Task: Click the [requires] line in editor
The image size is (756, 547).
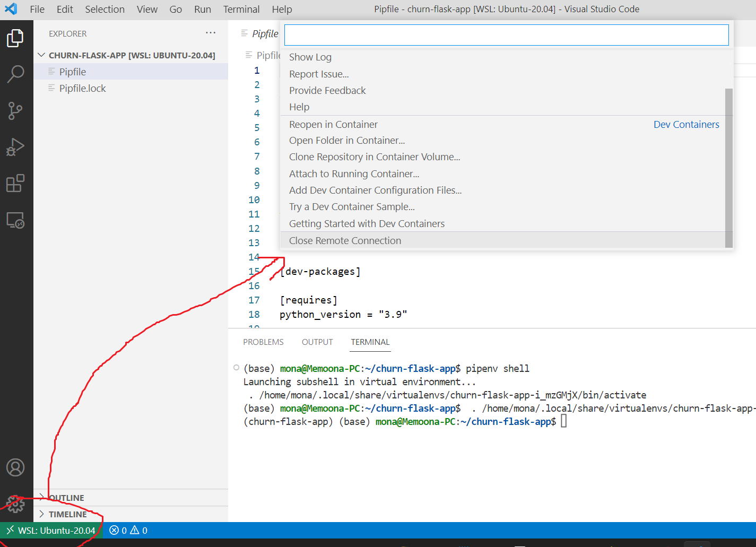Action: 308,300
